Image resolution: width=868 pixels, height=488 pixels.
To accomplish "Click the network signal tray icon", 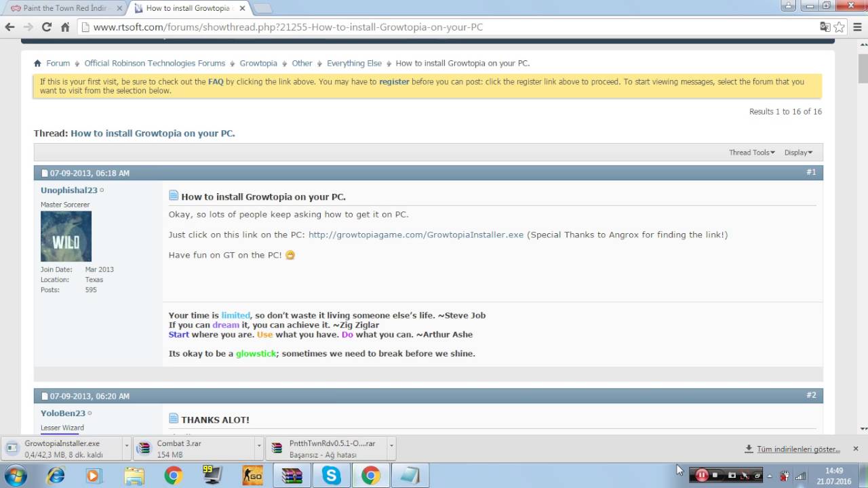I will (x=801, y=476).
